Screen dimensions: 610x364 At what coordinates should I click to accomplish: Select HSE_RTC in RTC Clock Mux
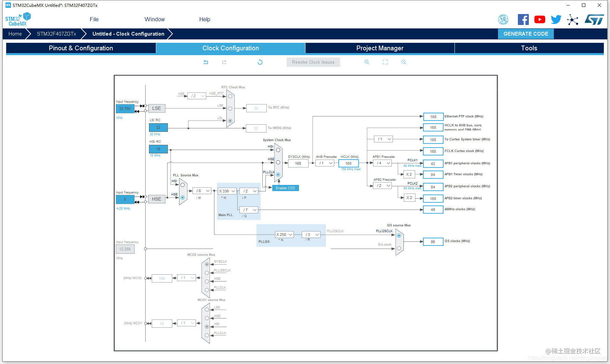[230, 96]
